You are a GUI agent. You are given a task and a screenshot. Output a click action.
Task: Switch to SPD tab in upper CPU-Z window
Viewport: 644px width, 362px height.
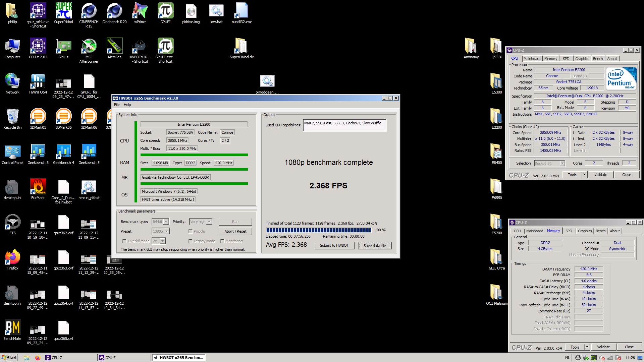point(566,59)
